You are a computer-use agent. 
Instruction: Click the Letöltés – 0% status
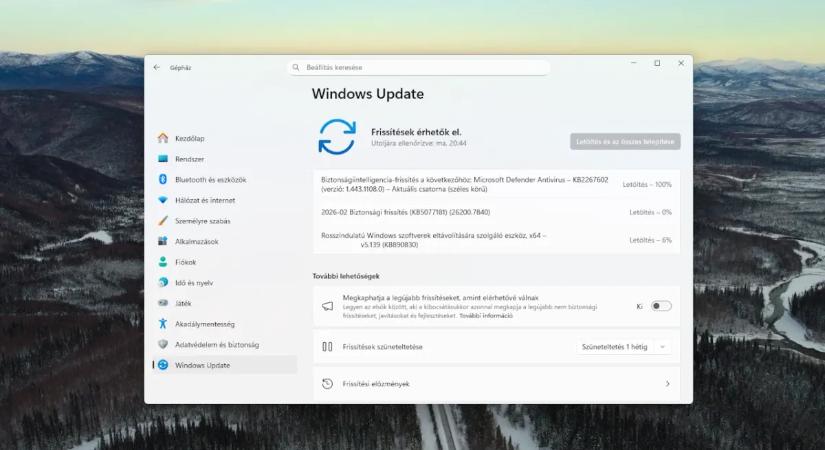[650, 212]
